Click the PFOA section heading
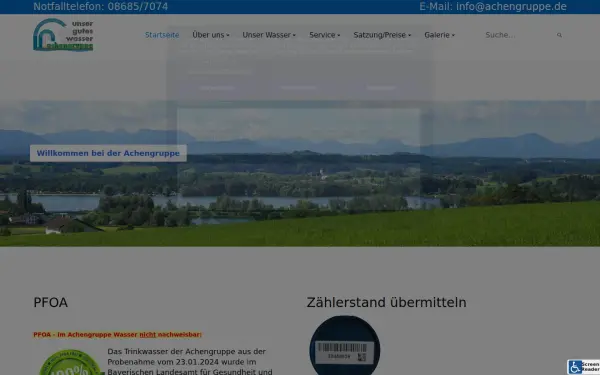Image resolution: width=600 pixels, height=375 pixels. click(x=51, y=302)
